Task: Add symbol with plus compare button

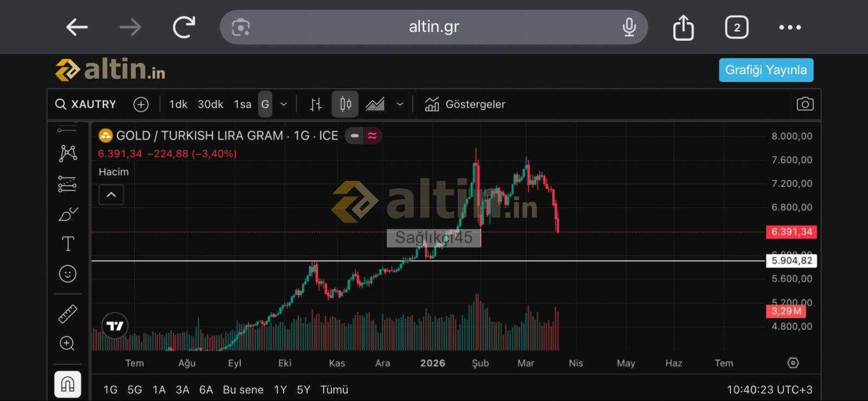Action: point(141,104)
